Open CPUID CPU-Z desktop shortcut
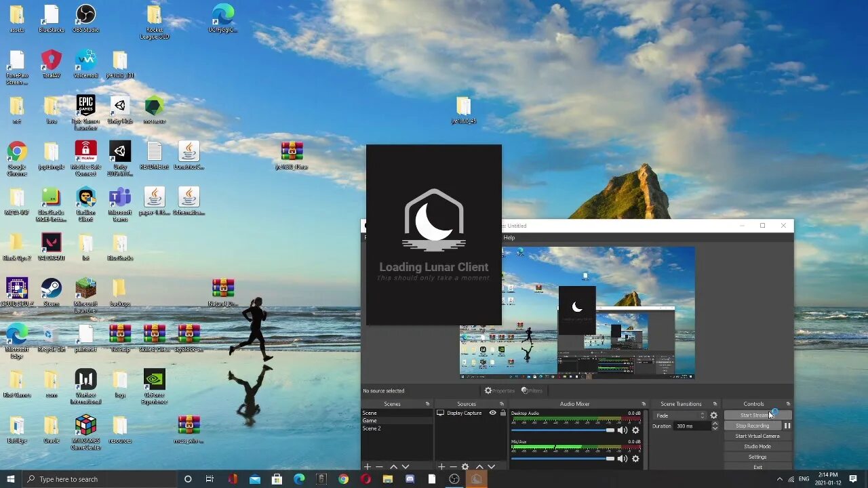The width and height of the screenshot is (868, 488). 17,292
